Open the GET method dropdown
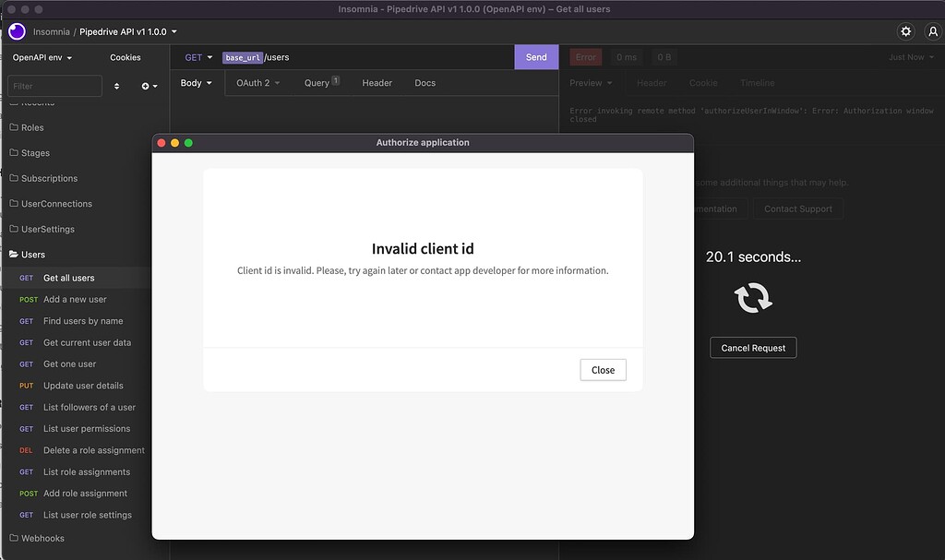Viewport: 945px width, 560px height. pos(196,56)
